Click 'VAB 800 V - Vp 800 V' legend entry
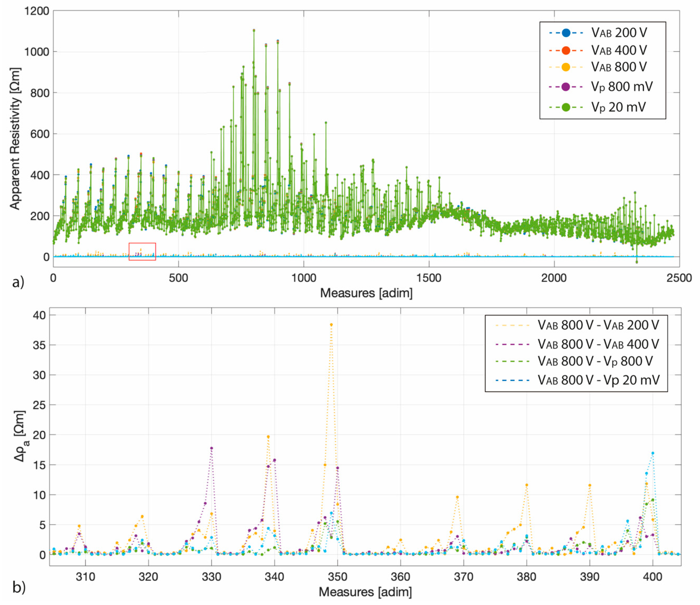 pyautogui.click(x=574, y=361)
